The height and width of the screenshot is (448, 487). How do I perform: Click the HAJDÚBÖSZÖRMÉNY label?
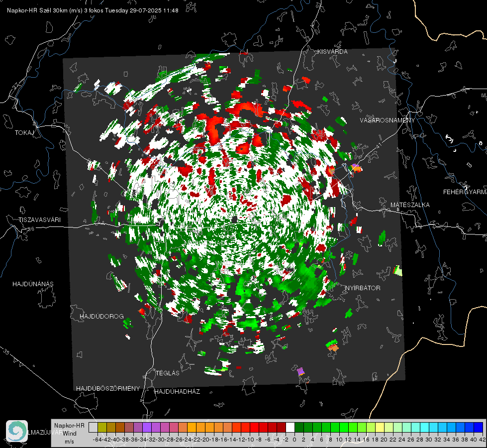click(108, 388)
